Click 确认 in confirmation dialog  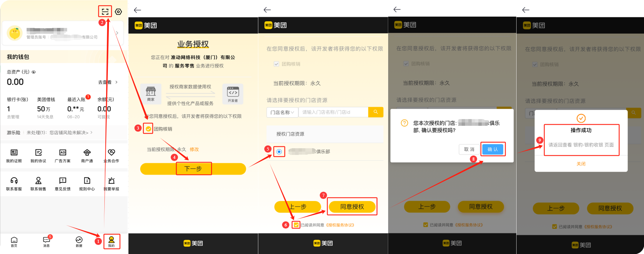[493, 149]
